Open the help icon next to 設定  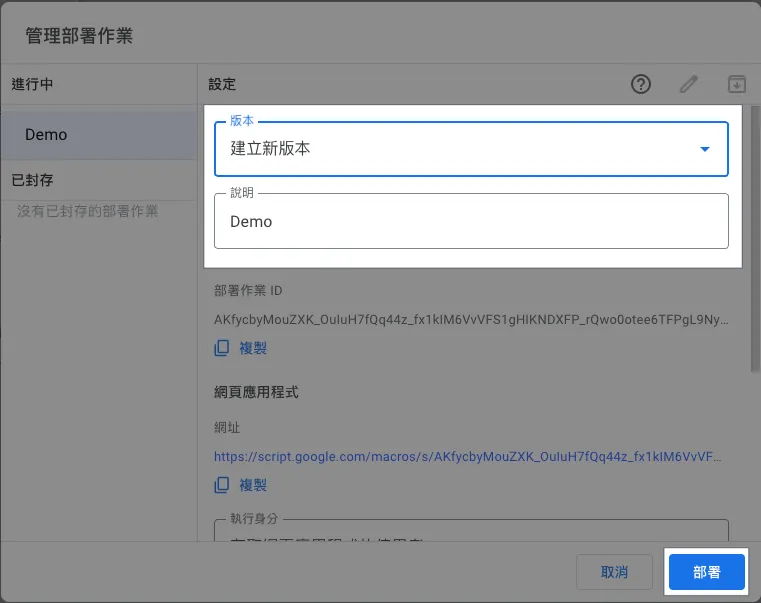tap(641, 85)
